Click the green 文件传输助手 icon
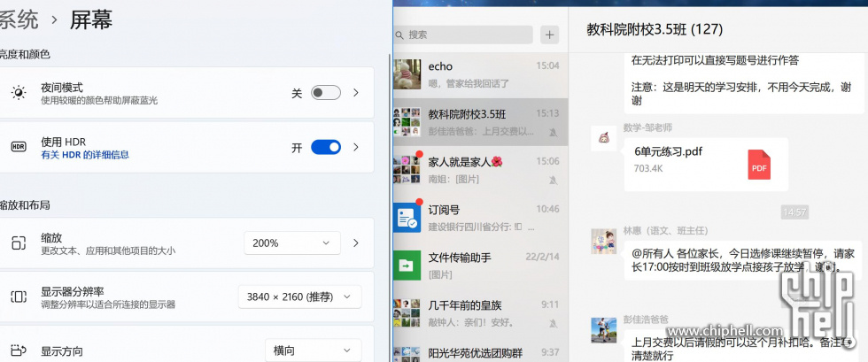 [407, 266]
